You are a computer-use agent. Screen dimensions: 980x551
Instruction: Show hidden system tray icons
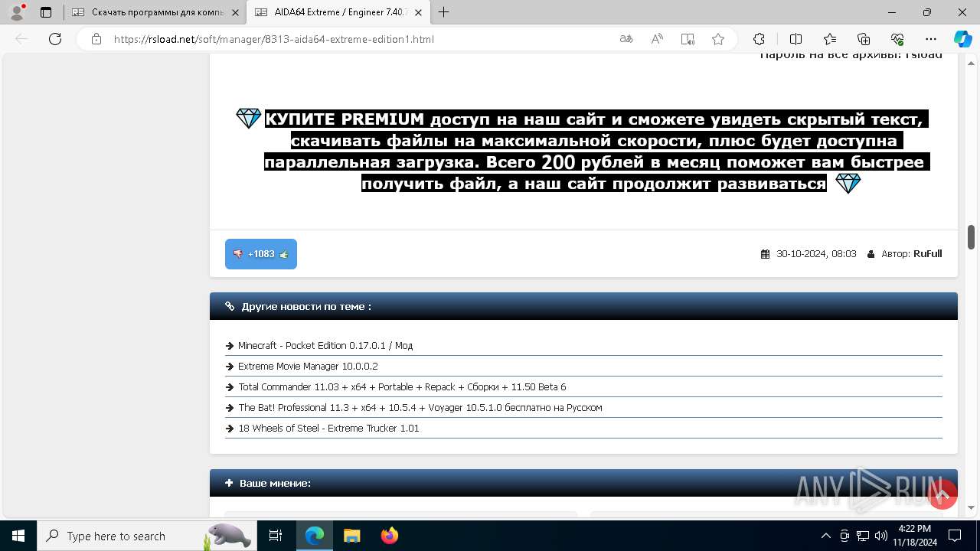[825, 536]
